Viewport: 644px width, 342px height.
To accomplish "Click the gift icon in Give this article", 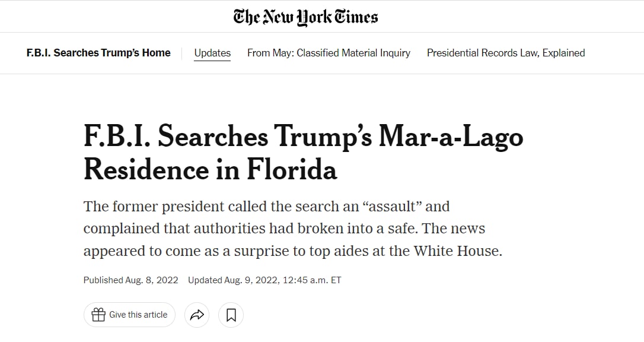I will pos(98,315).
